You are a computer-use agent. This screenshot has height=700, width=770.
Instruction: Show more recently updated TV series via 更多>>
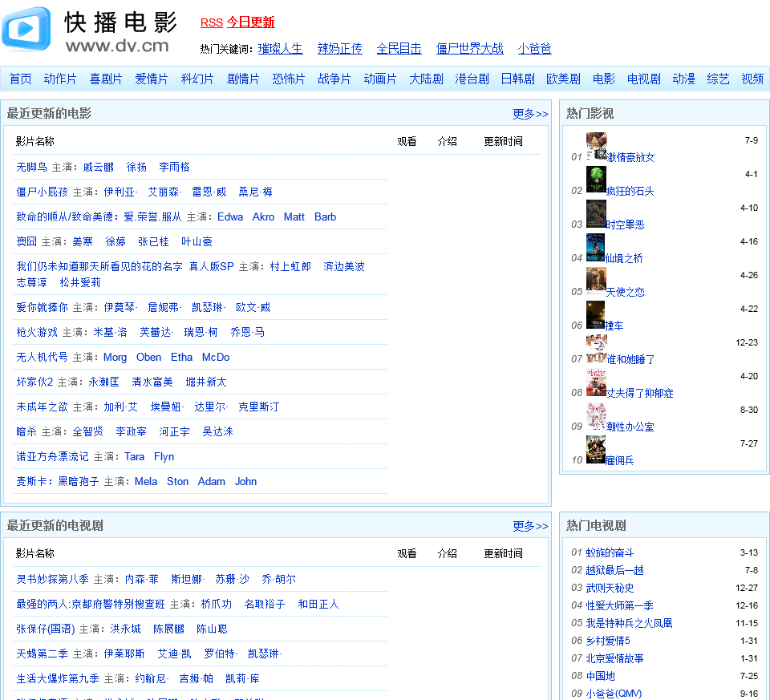[x=530, y=526]
